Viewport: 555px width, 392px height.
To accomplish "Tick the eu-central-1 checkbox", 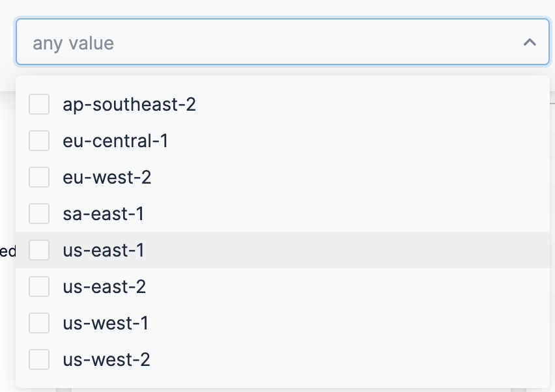I will tap(39, 141).
